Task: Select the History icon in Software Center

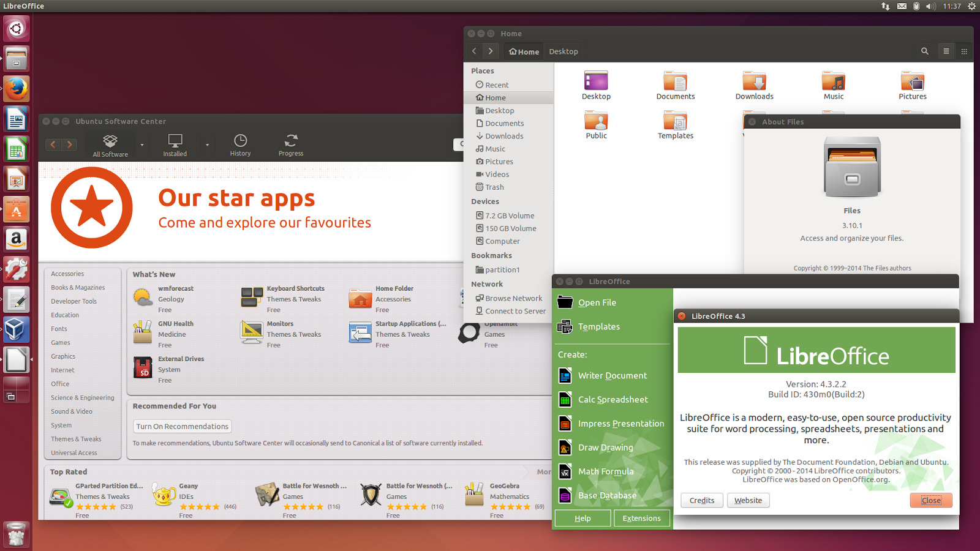Action: coord(240,144)
